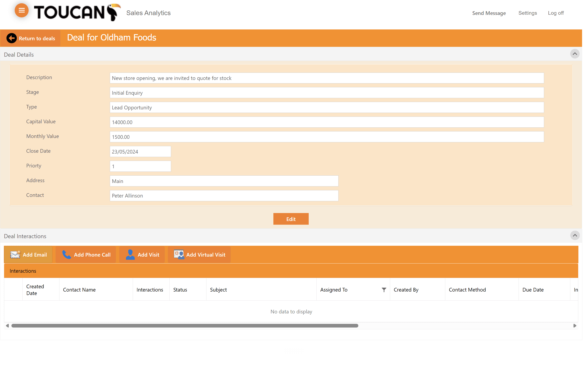Click the Type field showing Lead Opportunity
This screenshot has width=588, height=368.
[327, 107]
